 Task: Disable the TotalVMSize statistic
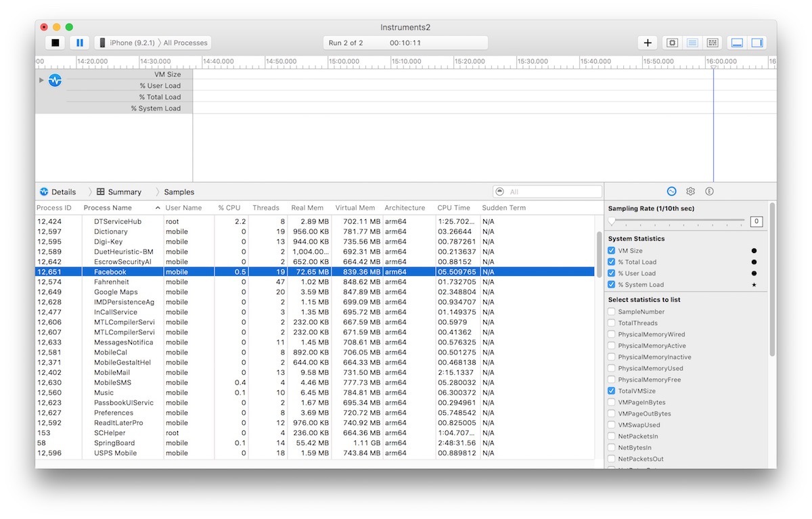tap(612, 391)
